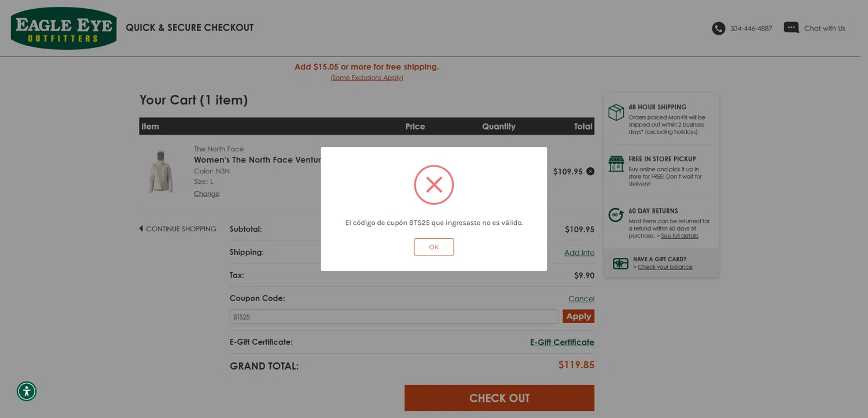Click OK in the invalid coupon dialog
The height and width of the screenshot is (418, 868).
tap(434, 247)
